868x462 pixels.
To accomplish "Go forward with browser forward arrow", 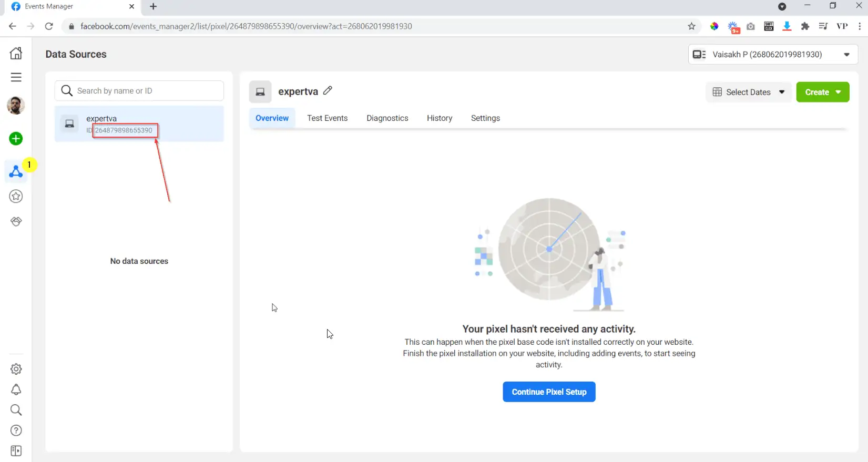I will [30, 26].
